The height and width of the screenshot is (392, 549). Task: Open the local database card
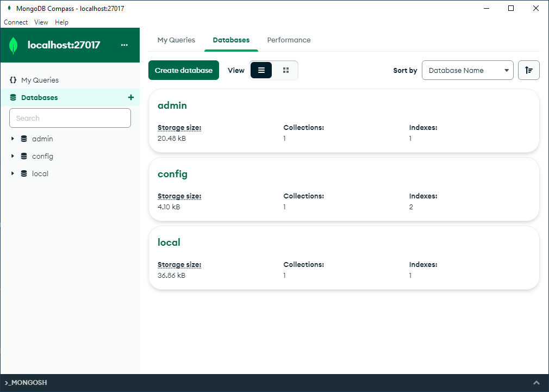pos(169,242)
